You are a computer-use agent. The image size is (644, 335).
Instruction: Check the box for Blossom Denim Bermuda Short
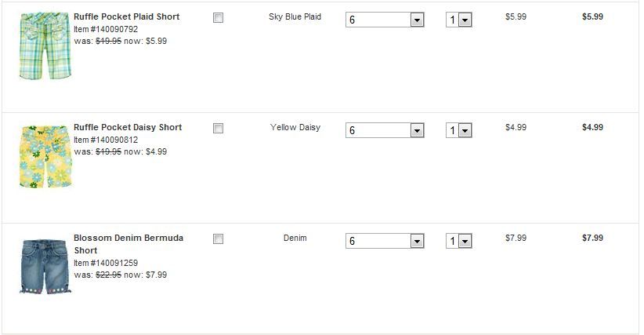coord(218,239)
